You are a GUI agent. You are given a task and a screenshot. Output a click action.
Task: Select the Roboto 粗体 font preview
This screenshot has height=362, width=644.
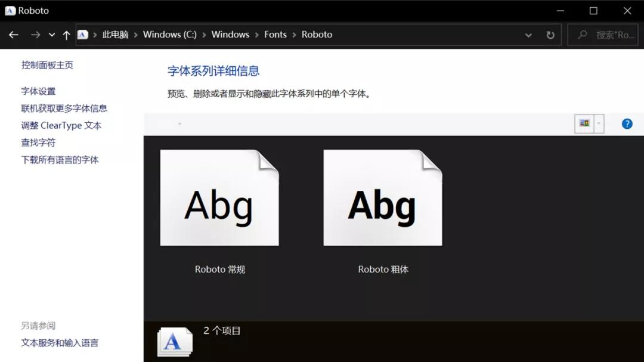(382, 197)
